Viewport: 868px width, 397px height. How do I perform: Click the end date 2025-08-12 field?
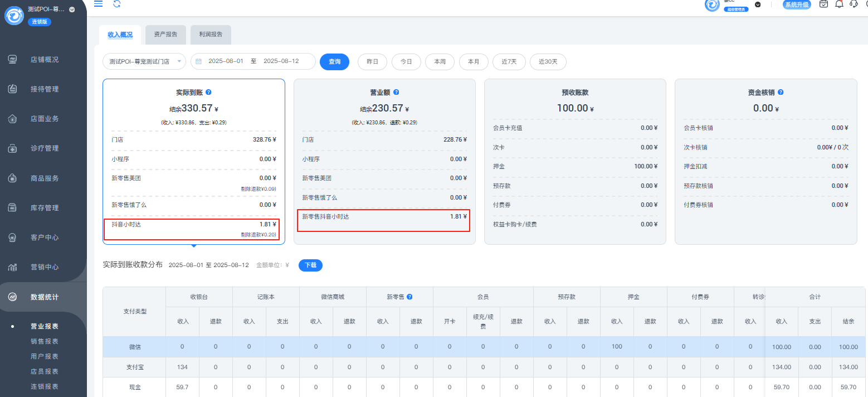pyautogui.click(x=281, y=61)
